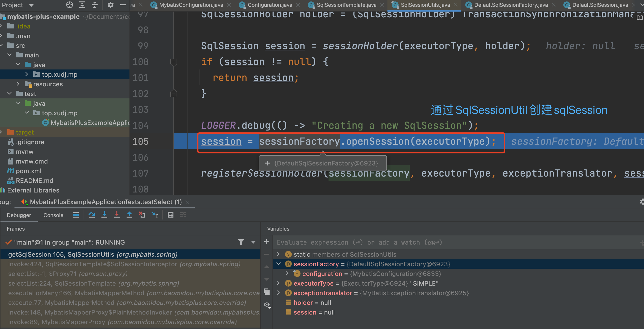Select getSqlSession:105 stack frame
Viewport: 644px width, 329px height.
point(130,254)
